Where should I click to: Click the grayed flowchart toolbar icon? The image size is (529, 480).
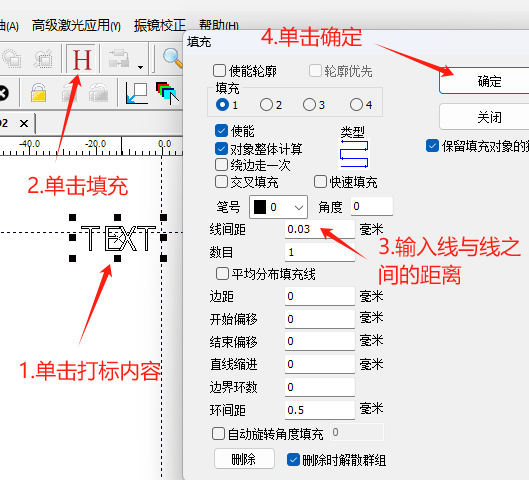point(119,59)
